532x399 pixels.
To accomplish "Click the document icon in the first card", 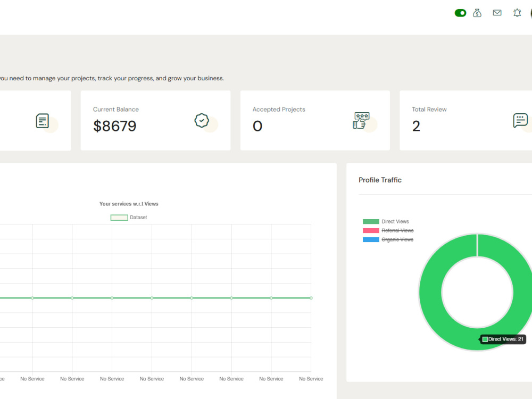I will coord(43,121).
